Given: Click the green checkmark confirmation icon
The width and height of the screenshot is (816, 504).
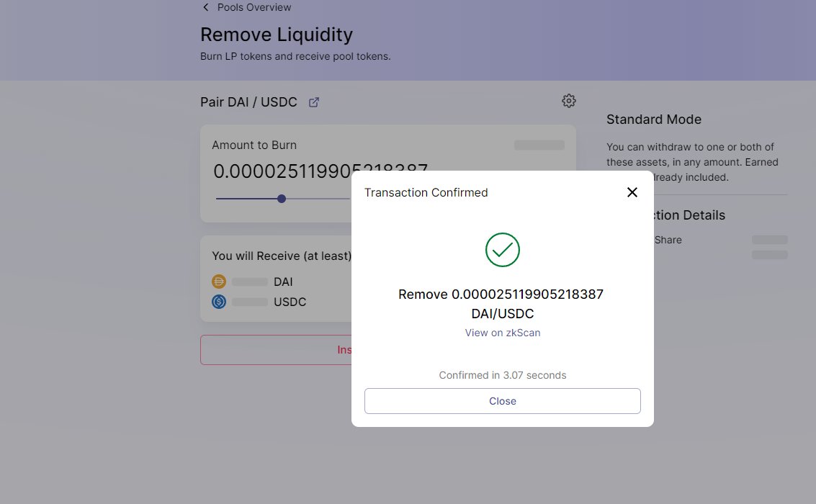Looking at the screenshot, I should coord(502,250).
